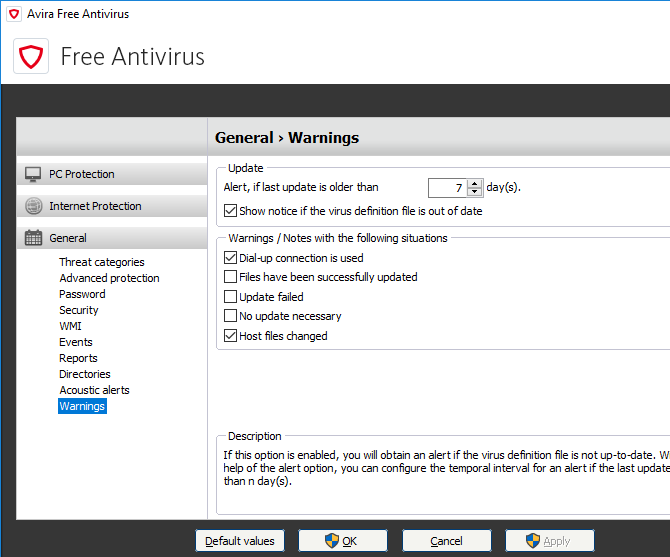Viewport: 670px width, 557px height.
Task: Increase update alert days with up arrow
Action: pyautogui.click(x=474, y=184)
